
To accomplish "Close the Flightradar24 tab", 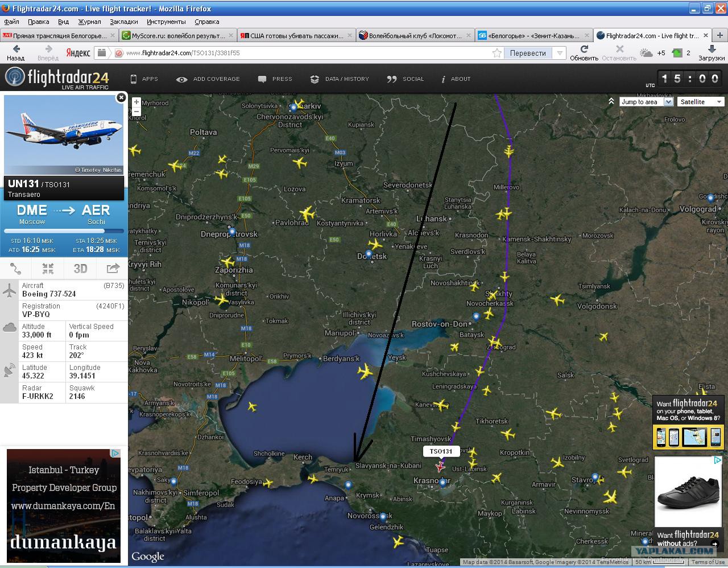I will pos(705,35).
